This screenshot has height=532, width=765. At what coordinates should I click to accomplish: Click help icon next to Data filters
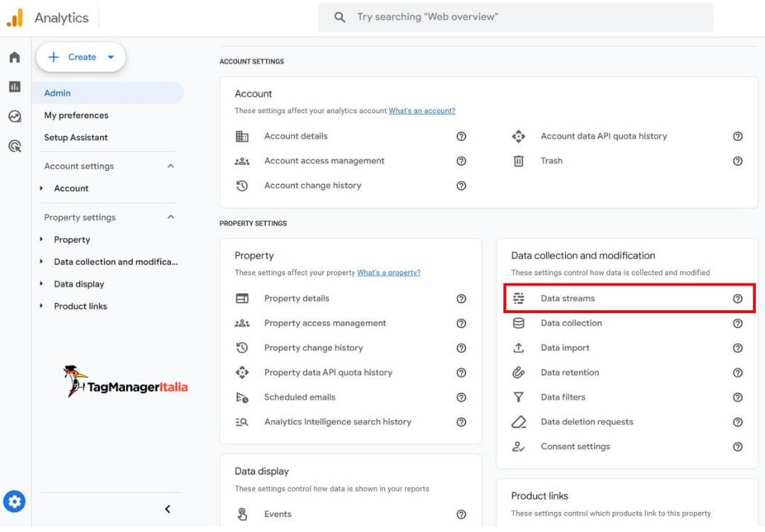[737, 397]
